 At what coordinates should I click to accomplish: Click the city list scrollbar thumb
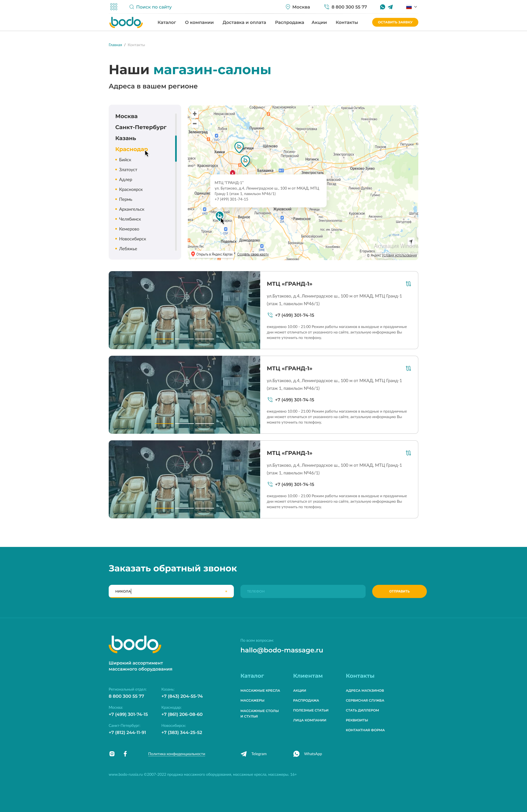[176, 148]
